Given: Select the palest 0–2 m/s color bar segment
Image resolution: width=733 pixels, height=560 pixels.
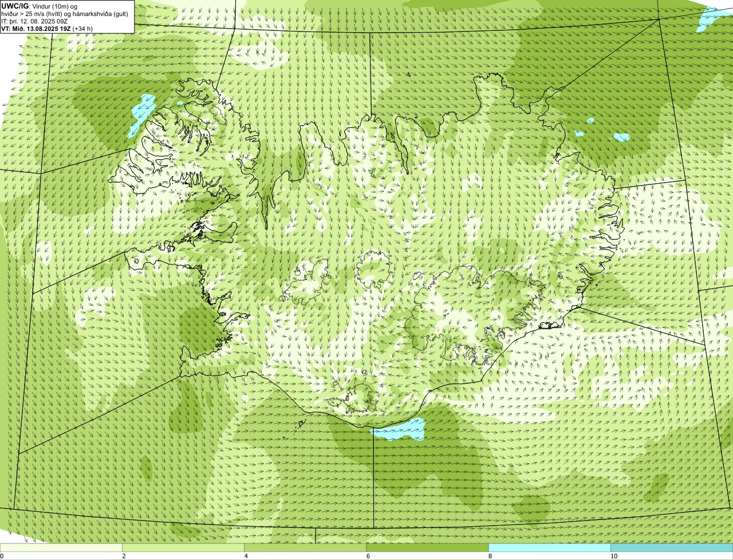Looking at the screenshot, I should coord(61,547).
